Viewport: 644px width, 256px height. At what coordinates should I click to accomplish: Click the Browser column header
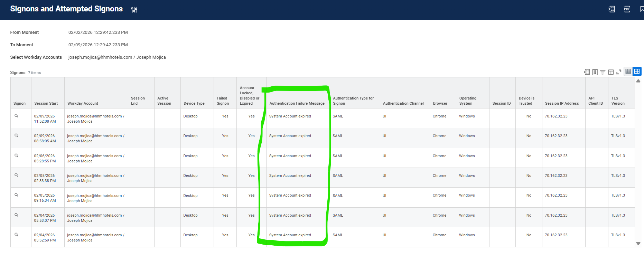440,103
